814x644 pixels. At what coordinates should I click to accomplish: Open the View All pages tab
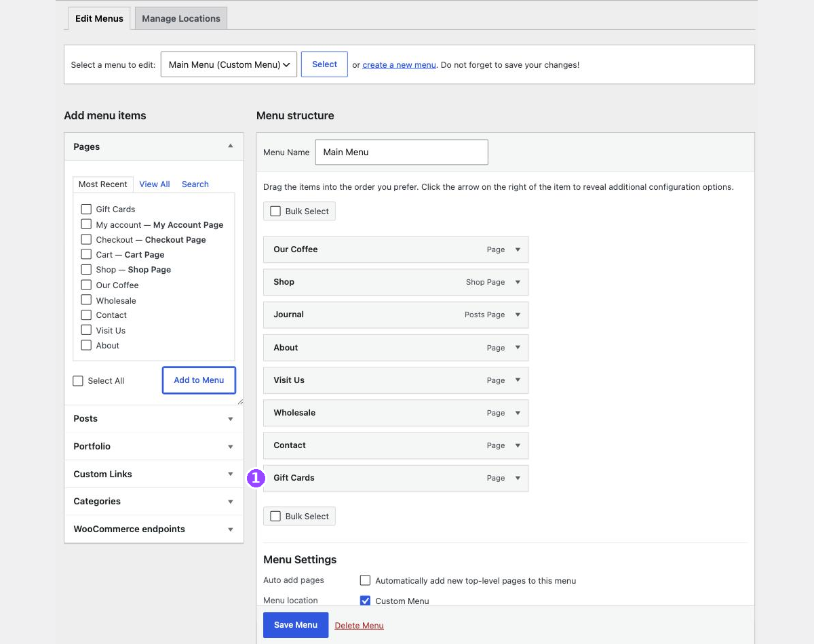(x=155, y=184)
